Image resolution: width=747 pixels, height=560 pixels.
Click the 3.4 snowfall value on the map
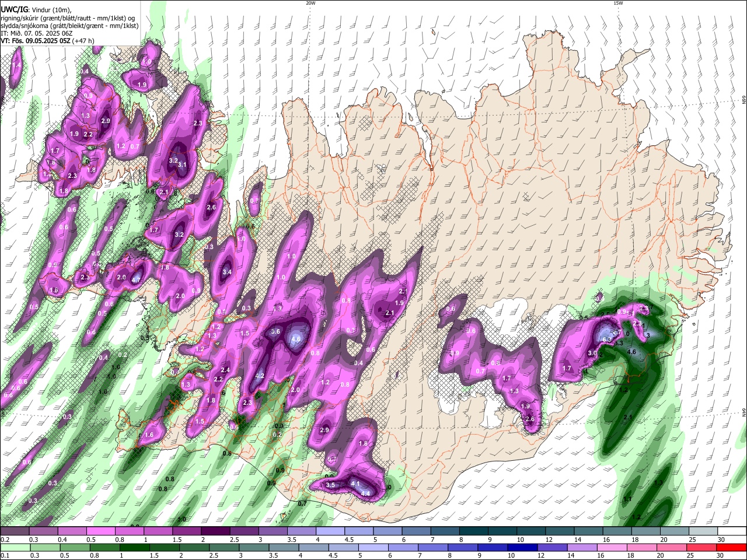(227, 272)
